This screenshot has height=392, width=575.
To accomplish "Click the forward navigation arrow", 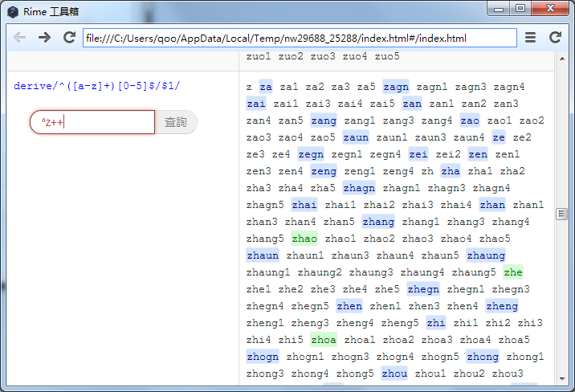I will click(44, 38).
